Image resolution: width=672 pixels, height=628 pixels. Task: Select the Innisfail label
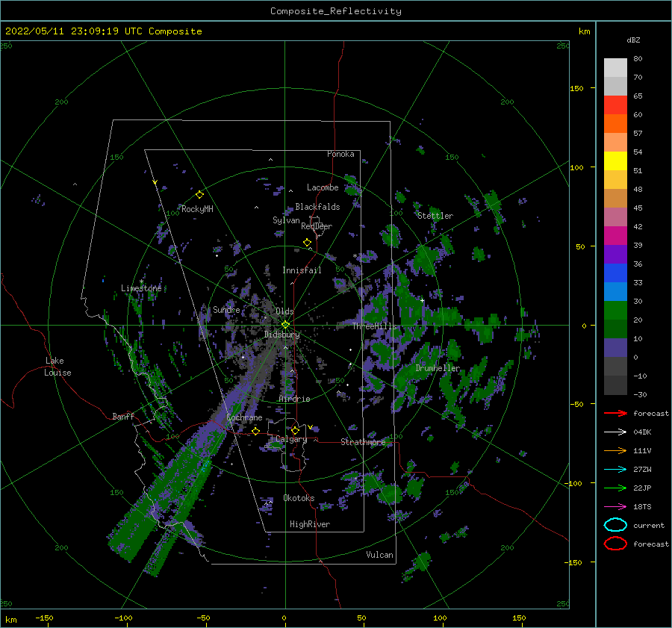click(302, 270)
